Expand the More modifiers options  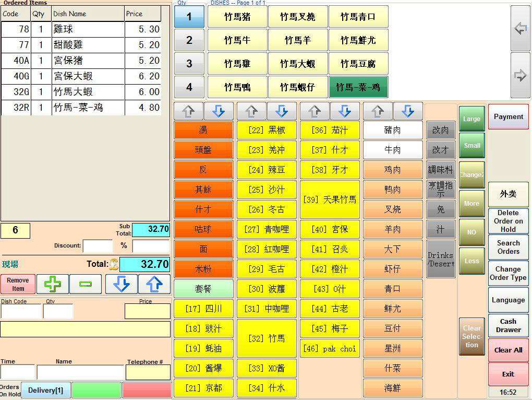pyautogui.click(x=471, y=204)
